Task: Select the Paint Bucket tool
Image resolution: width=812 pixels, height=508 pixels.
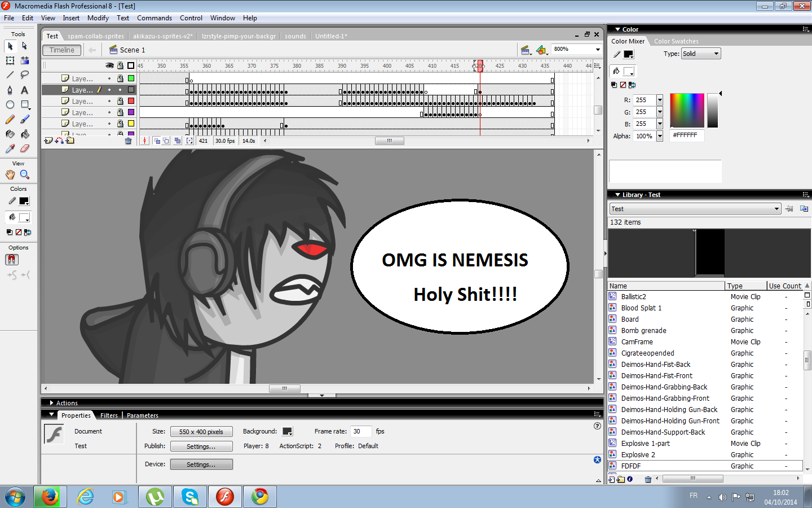Action: [x=25, y=134]
